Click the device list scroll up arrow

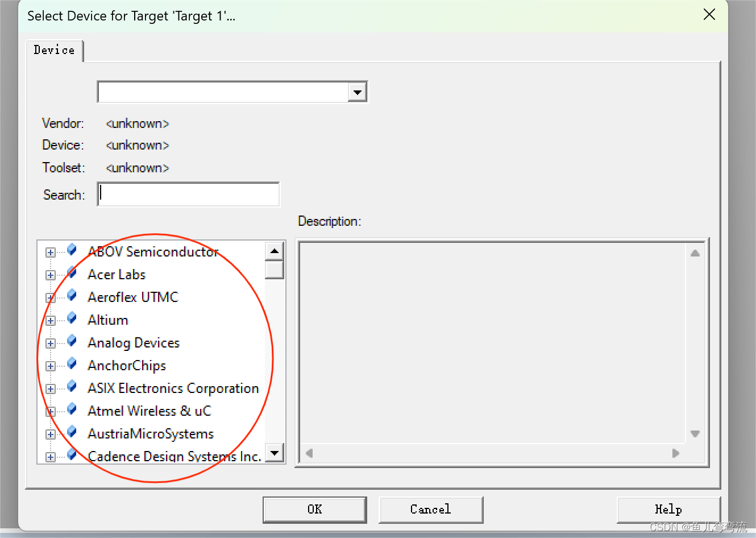point(275,251)
